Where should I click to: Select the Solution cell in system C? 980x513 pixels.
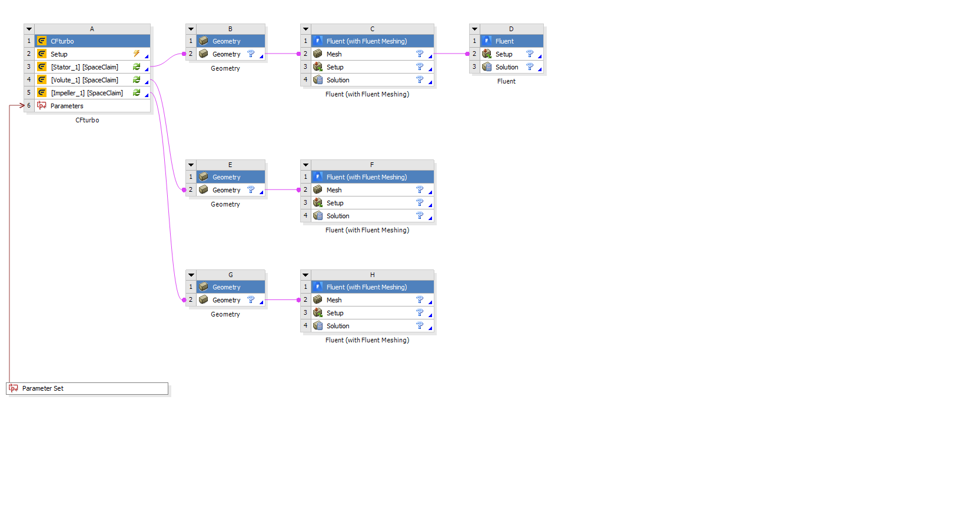tap(338, 80)
